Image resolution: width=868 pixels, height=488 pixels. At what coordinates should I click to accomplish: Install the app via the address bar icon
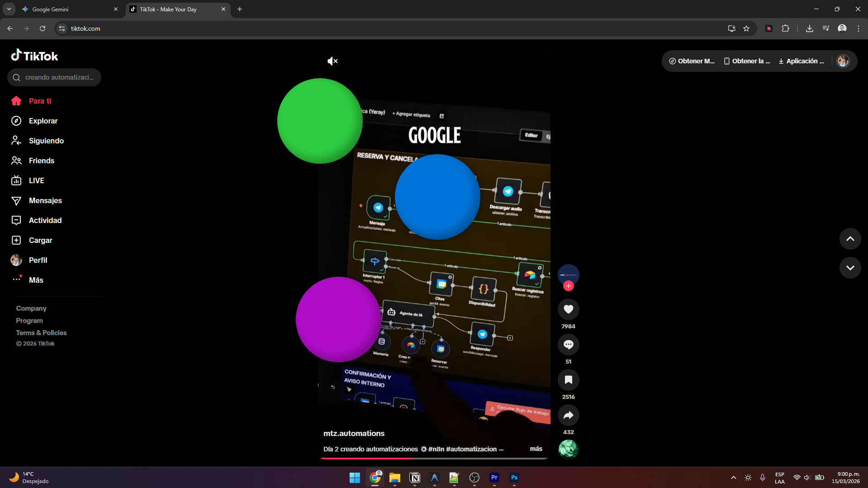732,28
